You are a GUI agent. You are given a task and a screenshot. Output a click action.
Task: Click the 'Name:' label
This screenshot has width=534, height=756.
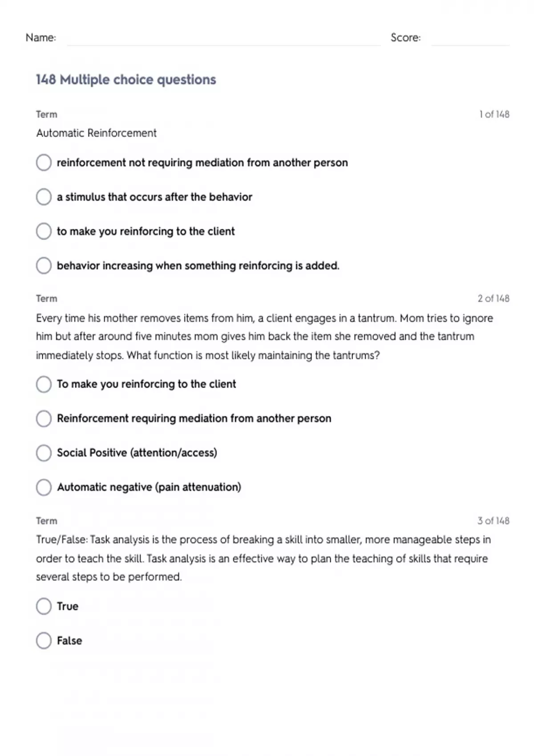41,38
